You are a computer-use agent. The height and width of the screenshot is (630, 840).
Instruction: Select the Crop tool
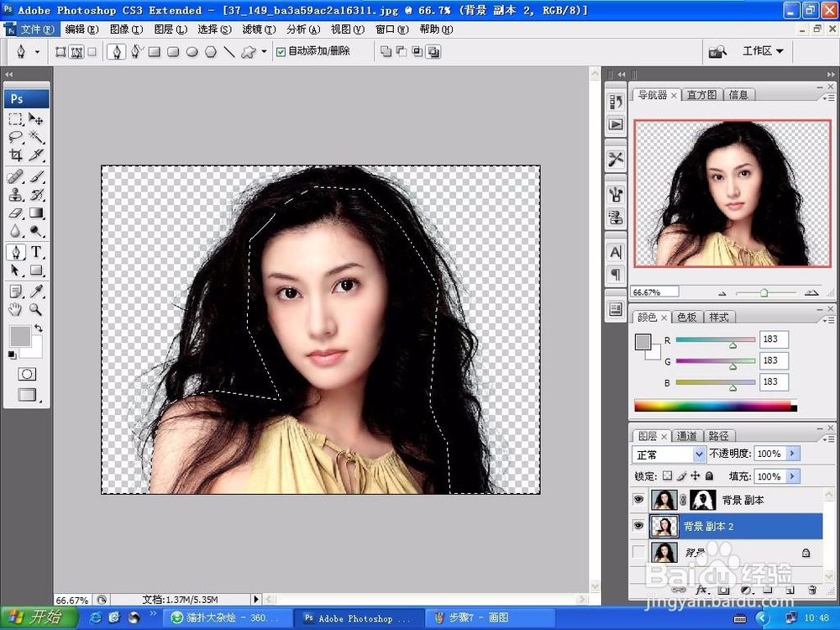click(15, 155)
